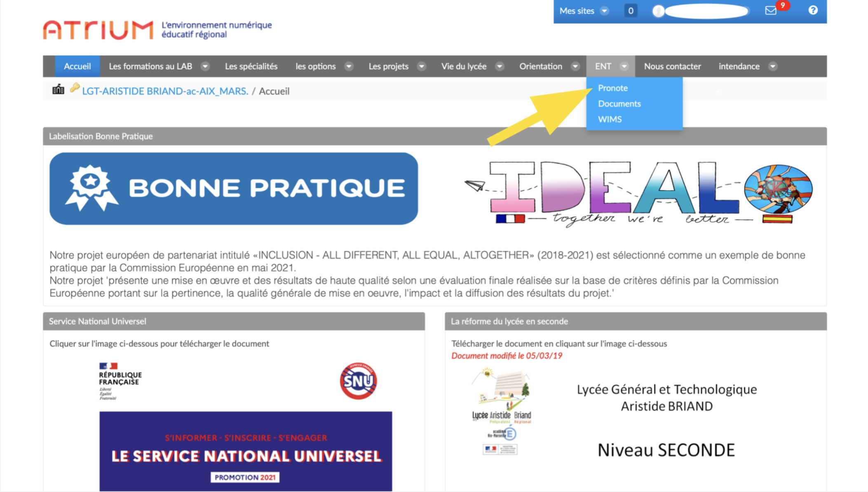
Task: Click the intendance menu label
Action: point(739,66)
